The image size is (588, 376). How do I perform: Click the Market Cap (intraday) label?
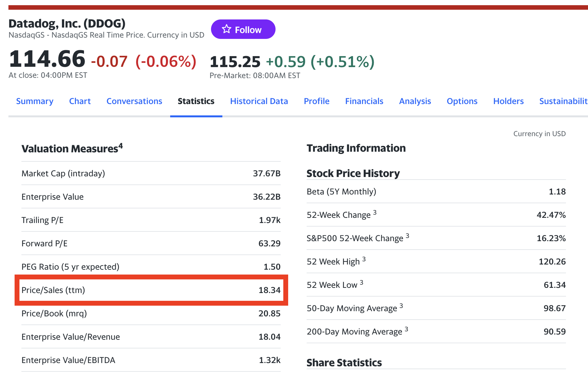(63, 173)
